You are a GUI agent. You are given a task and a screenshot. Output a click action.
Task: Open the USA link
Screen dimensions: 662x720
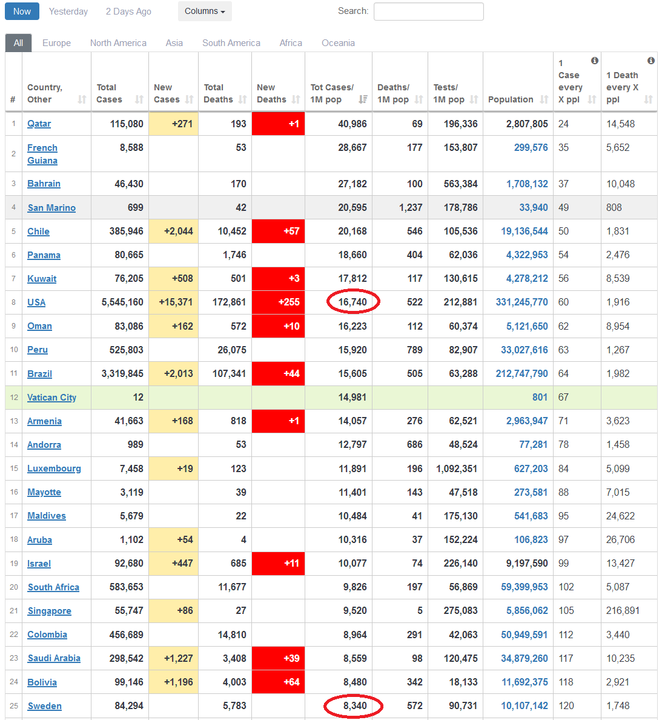click(x=36, y=302)
